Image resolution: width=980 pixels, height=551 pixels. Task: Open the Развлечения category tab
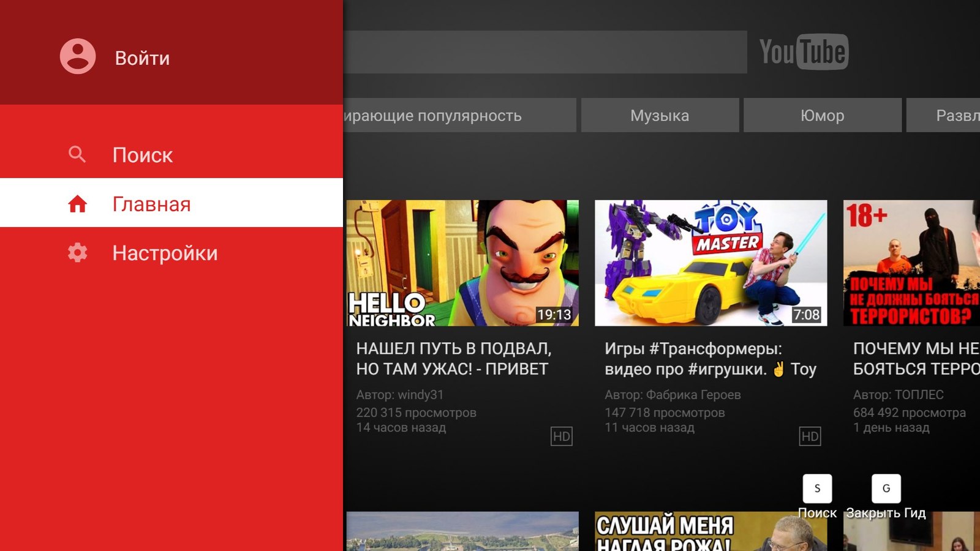(943, 115)
